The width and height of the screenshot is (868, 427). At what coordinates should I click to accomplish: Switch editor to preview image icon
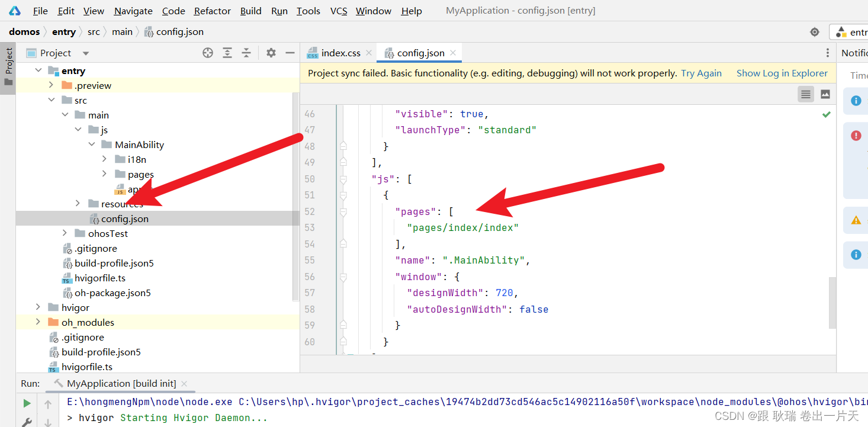[825, 94]
